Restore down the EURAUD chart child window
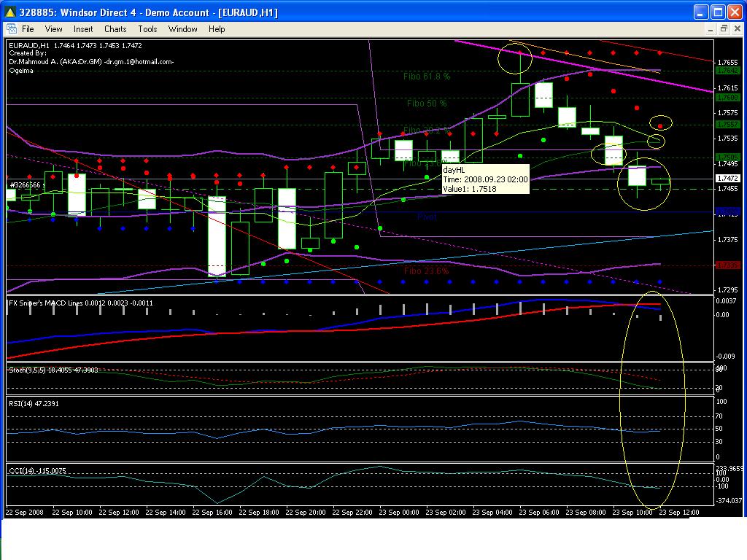This screenshot has width=747, height=560. tap(724, 29)
